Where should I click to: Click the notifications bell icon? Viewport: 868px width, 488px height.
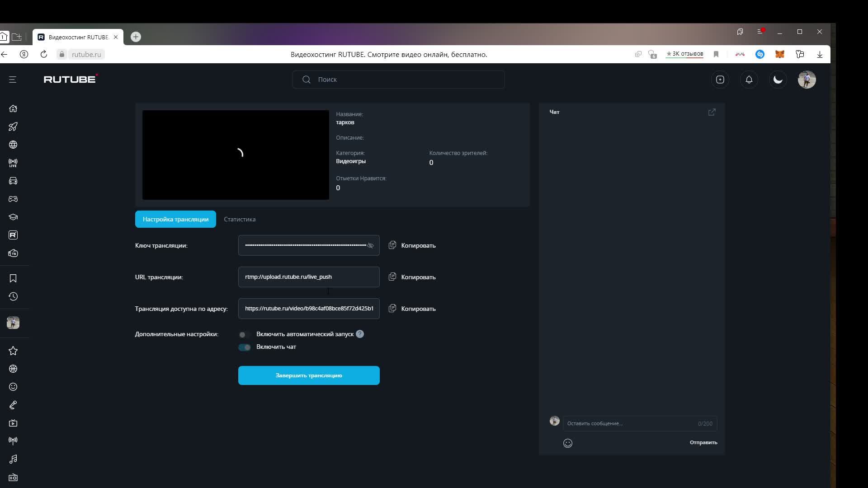(749, 80)
